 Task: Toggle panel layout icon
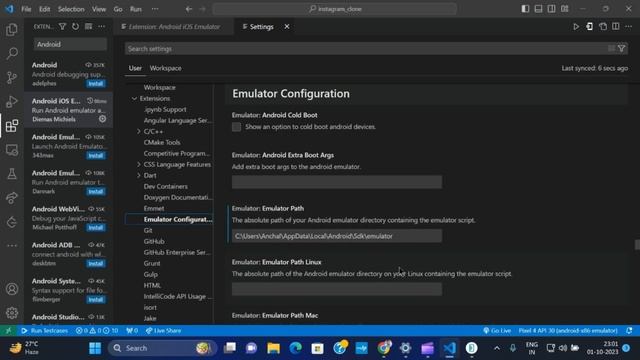(x=539, y=9)
